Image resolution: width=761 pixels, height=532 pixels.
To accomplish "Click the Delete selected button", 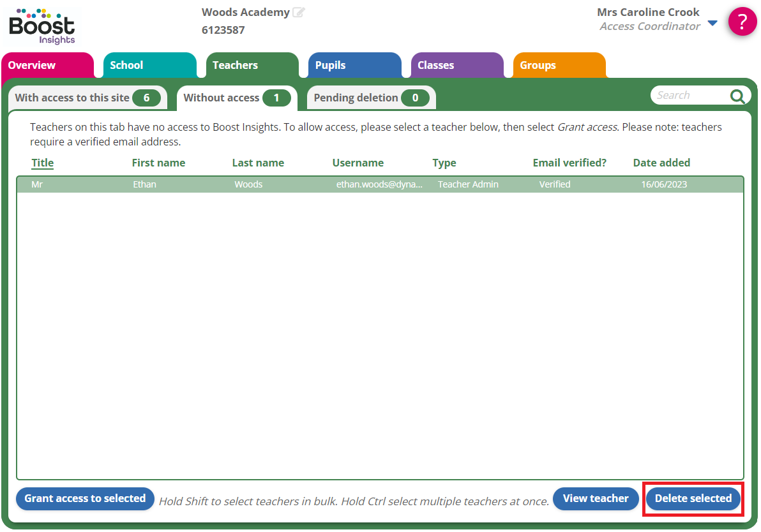I will 693,498.
